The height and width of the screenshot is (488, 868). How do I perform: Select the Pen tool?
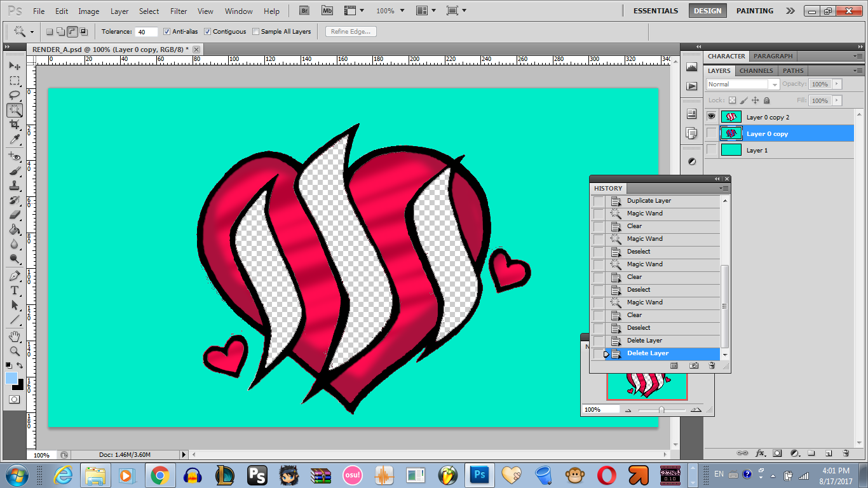click(x=15, y=276)
